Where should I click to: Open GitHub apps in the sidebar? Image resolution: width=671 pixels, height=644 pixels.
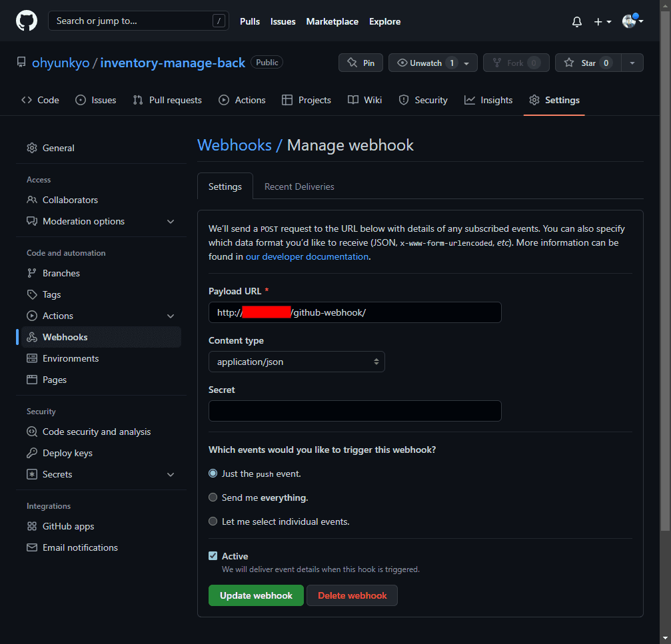coord(101,526)
